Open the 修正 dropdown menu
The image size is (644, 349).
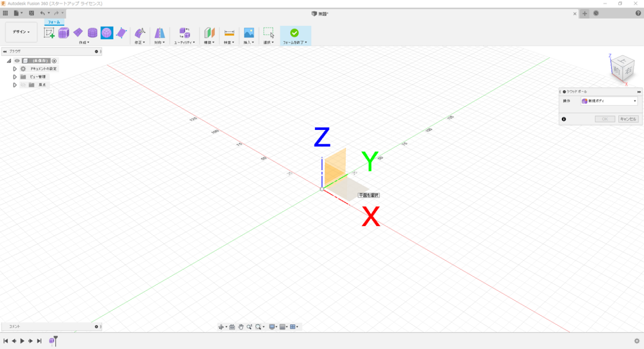(x=140, y=42)
